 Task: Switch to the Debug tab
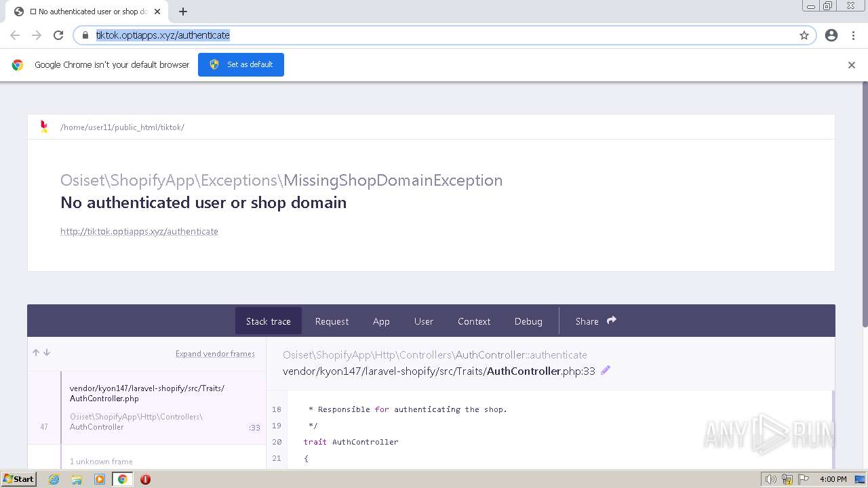point(528,321)
